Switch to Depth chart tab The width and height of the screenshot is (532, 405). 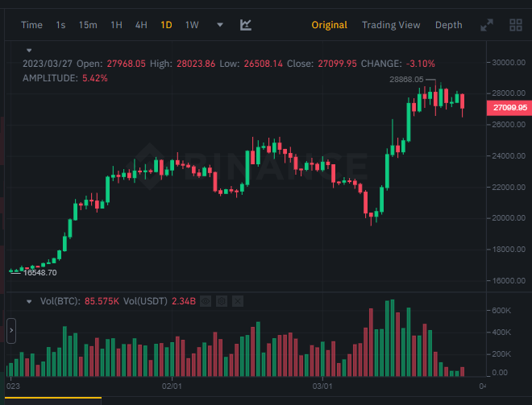[448, 25]
